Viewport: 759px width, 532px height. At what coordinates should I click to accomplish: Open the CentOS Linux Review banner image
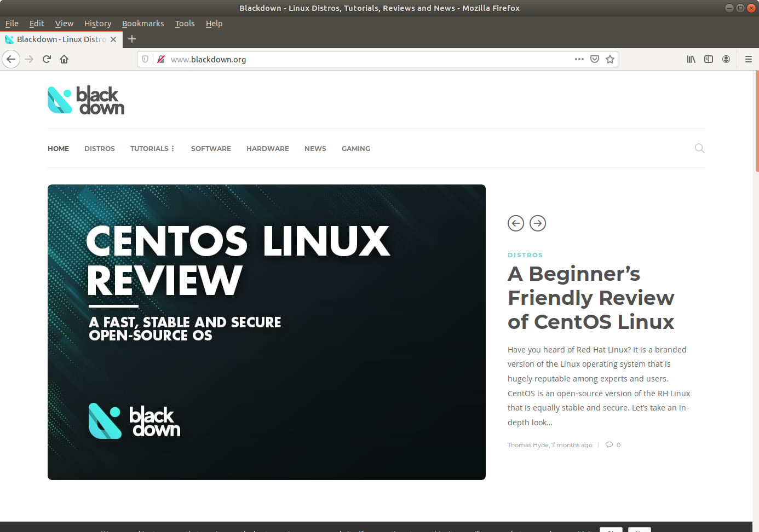coord(267,332)
